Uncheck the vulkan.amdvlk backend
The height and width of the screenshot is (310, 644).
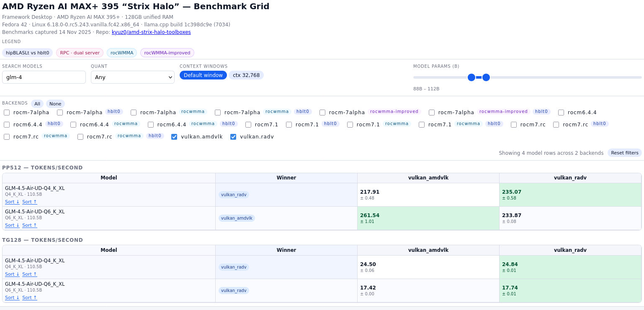[x=174, y=137]
